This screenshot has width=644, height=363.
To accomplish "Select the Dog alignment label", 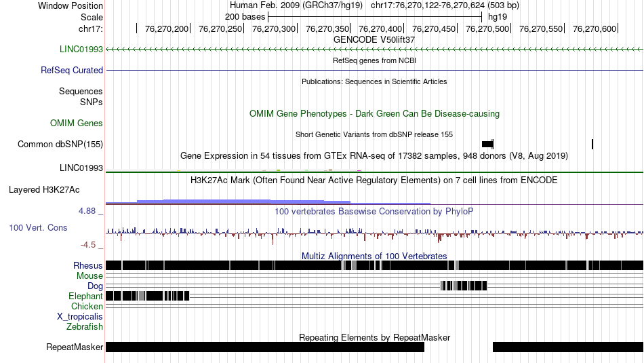I will point(95,286).
